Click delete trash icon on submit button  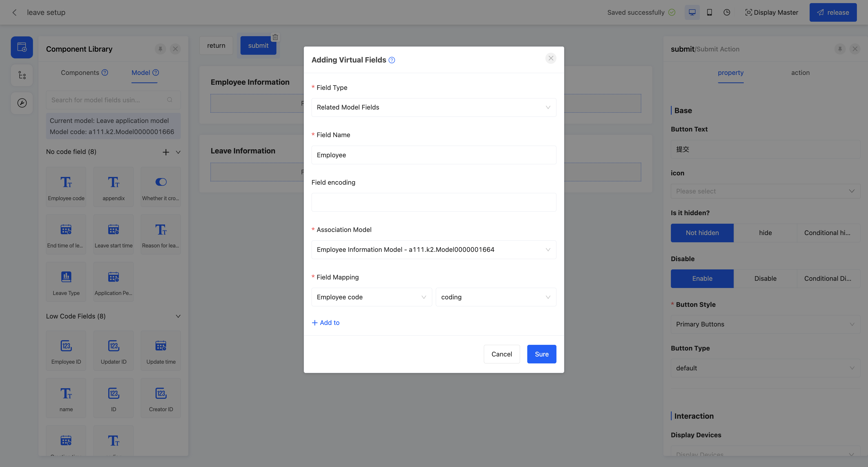click(275, 37)
